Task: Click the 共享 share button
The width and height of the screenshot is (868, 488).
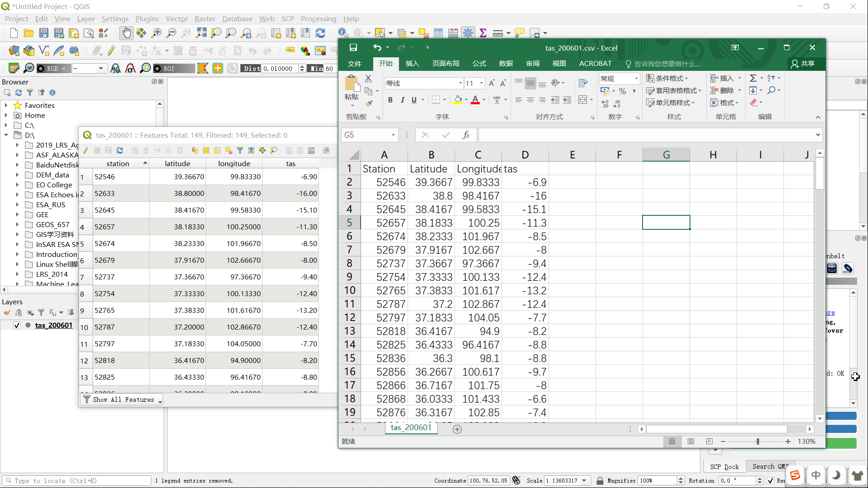Action: pos(803,64)
